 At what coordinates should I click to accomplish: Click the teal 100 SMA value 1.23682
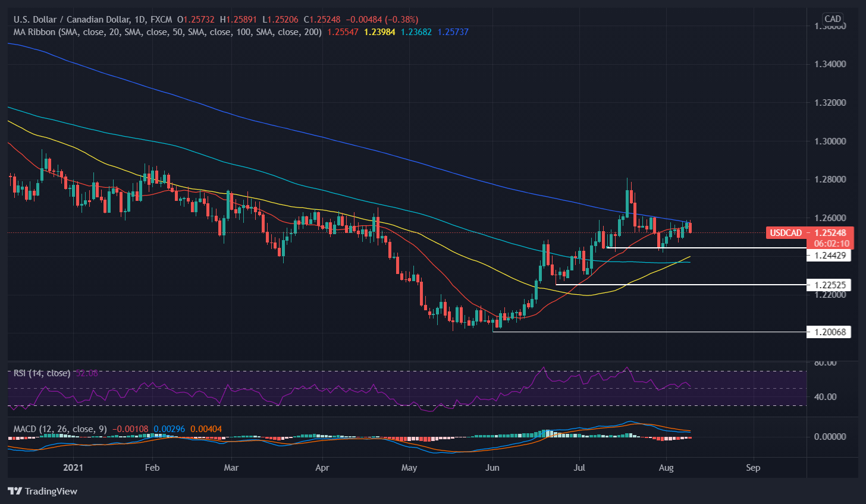point(416,32)
